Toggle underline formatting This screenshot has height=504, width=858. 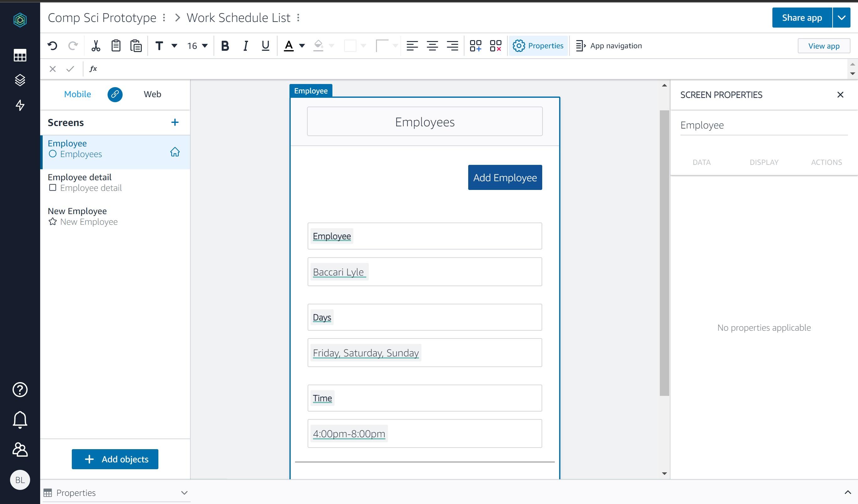[265, 45]
